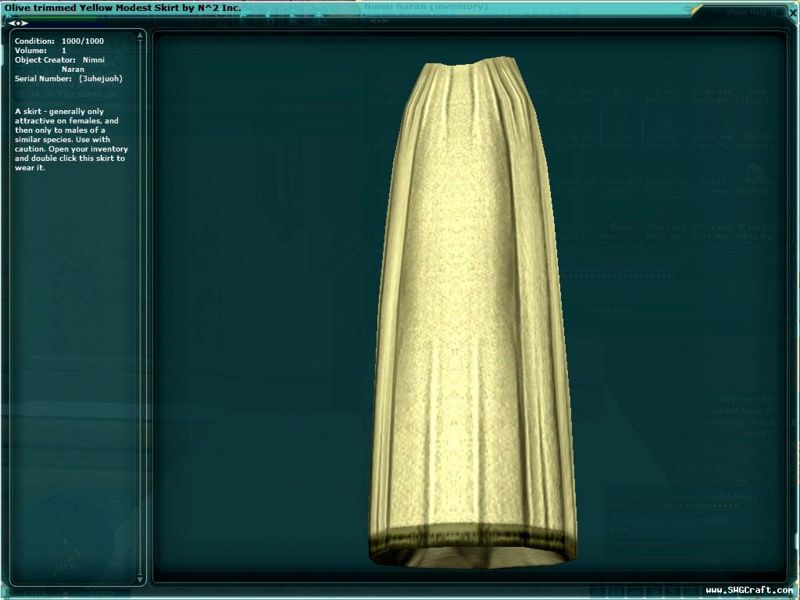The width and height of the screenshot is (800, 600).
Task: Click the info panel scrollbar down arrow
Action: click(140, 580)
